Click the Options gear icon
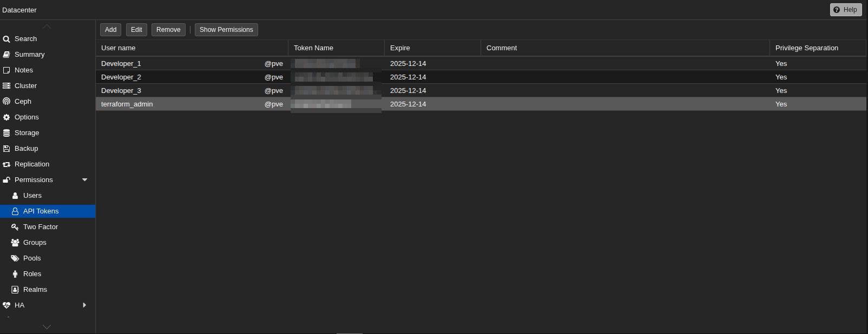Viewport: 868px width, 334px height. 6,117
